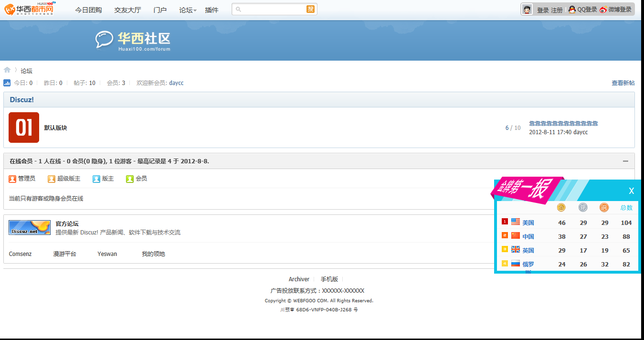The height and width of the screenshot is (340, 644).
Task: Click the red 01 forum icon
Action: tap(24, 127)
